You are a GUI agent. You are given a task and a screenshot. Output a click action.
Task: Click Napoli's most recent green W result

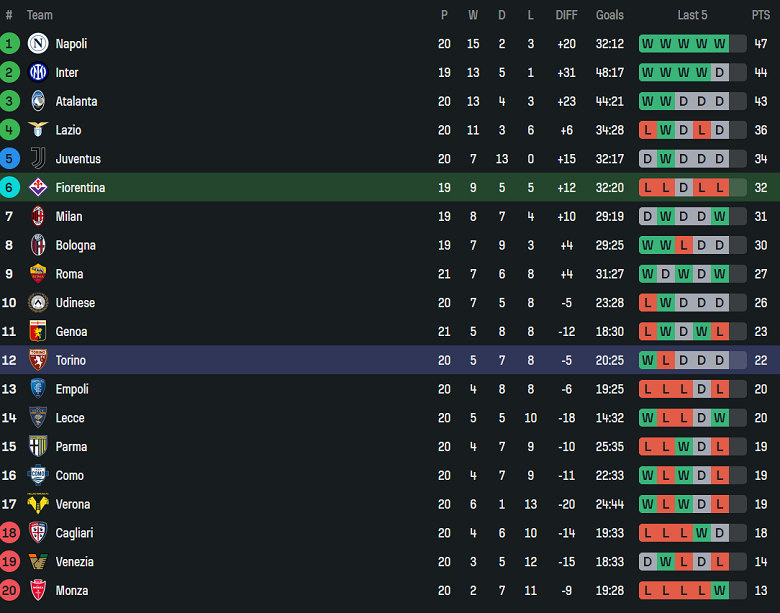(x=719, y=44)
